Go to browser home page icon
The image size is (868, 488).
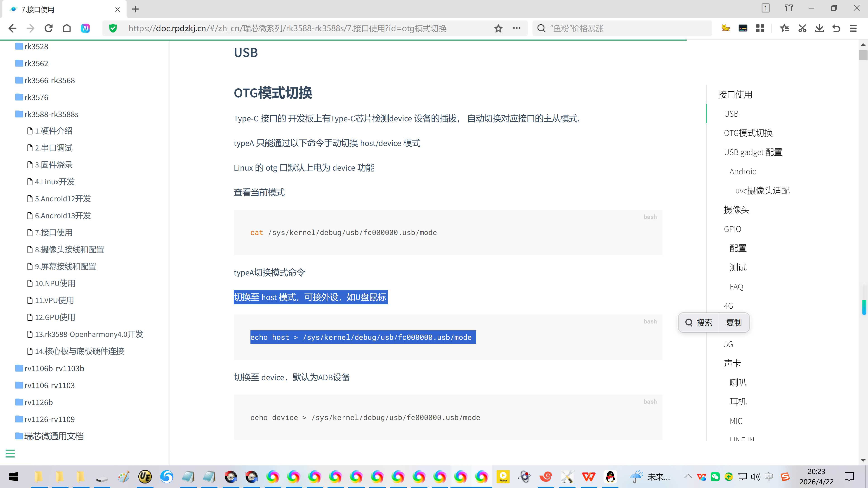[67, 28]
